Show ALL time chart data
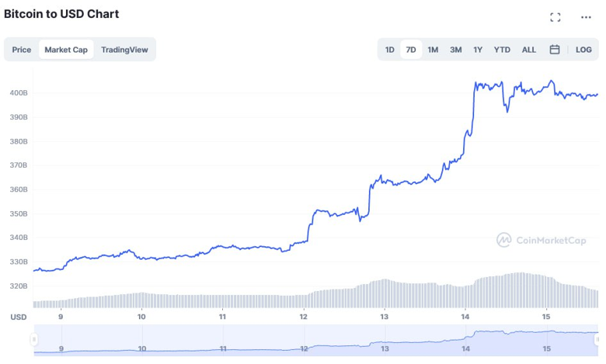Image resolution: width=606 pixels, height=364 pixels. click(529, 50)
